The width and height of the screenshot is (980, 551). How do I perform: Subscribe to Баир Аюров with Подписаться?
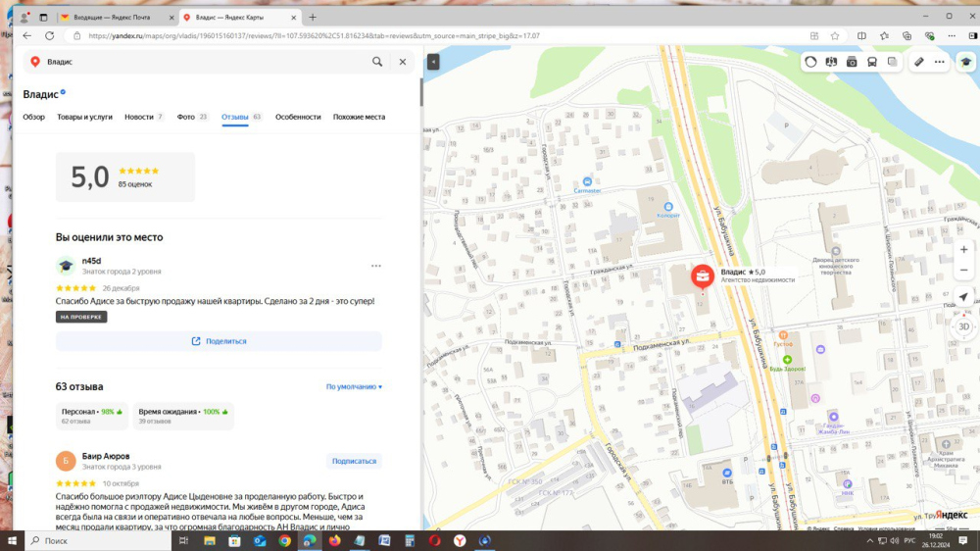[354, 461]
